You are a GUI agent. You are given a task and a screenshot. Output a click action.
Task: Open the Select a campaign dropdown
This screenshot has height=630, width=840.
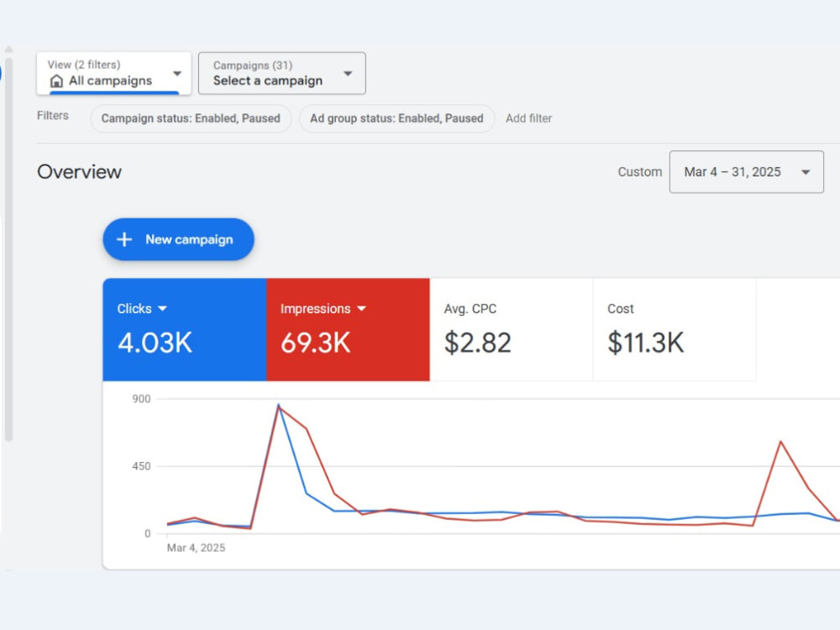(281, 73)
